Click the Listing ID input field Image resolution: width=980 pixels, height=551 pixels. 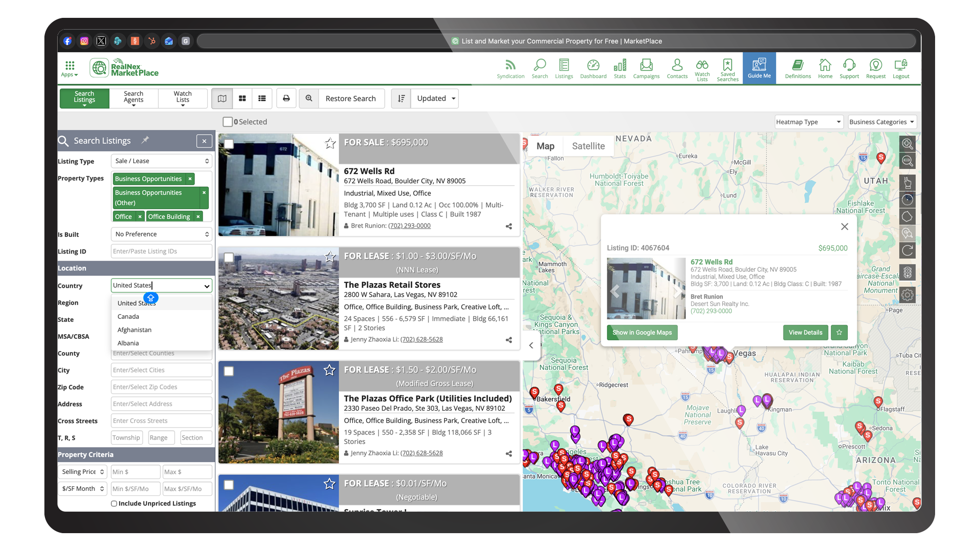pyautogui.click(x=161, y=252)
